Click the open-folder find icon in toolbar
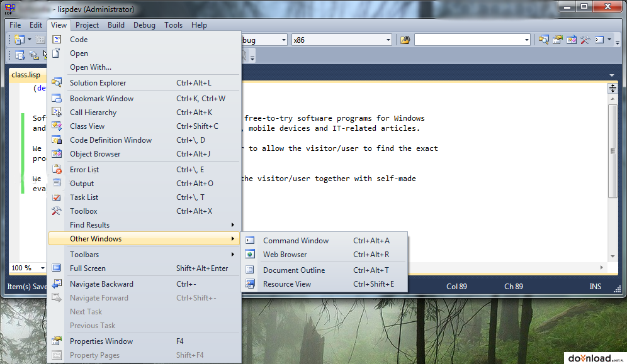 [x=405, y=40]
